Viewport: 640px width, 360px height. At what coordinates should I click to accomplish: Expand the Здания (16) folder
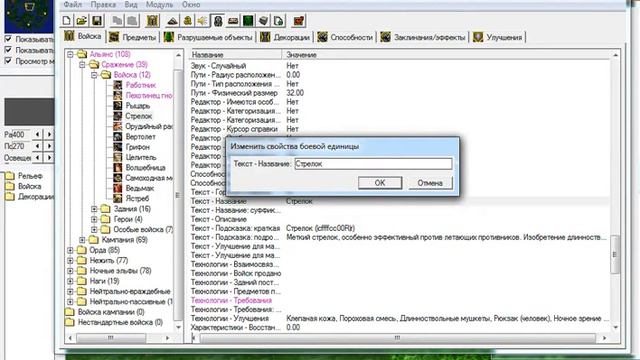coord(94,209)
